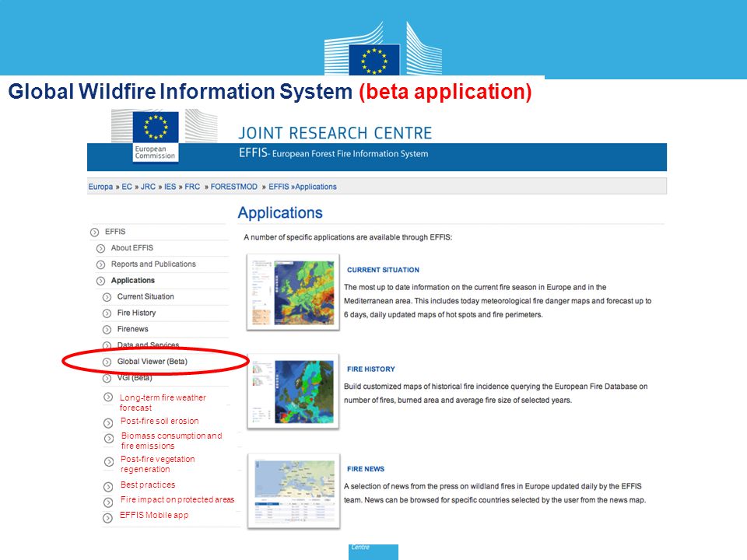Open Post-fire vegetation regeneration entry
This screenshot has height=560, width=747.
[x=158, y=464]
